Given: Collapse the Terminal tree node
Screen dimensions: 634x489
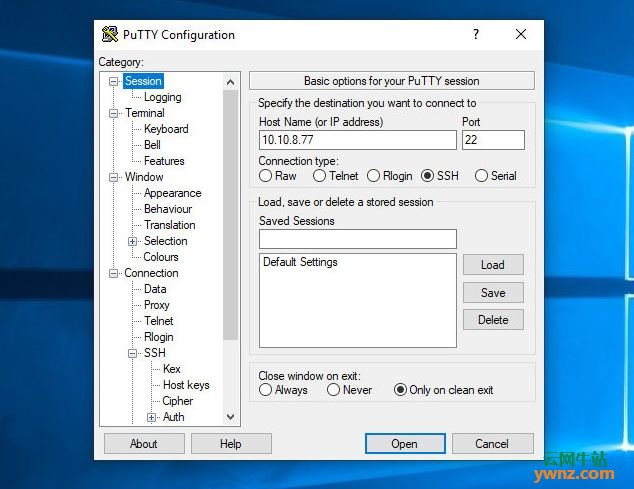Looking at the screenshot, I should pyautogui.click(x=114, y=114).
